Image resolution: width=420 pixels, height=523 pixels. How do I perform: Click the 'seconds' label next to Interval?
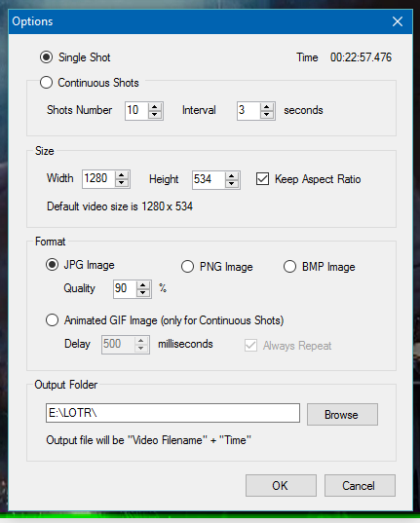point(303,110)
